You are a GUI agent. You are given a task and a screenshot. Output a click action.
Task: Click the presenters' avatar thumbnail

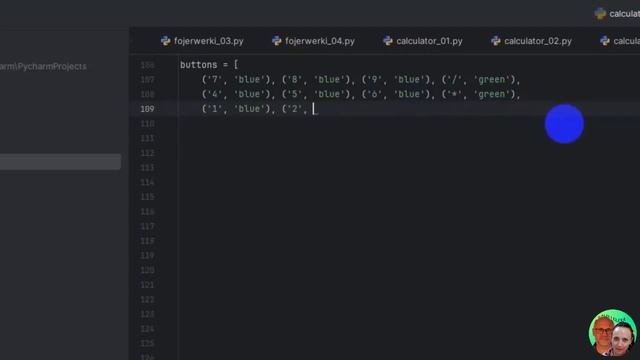(613, 333)
